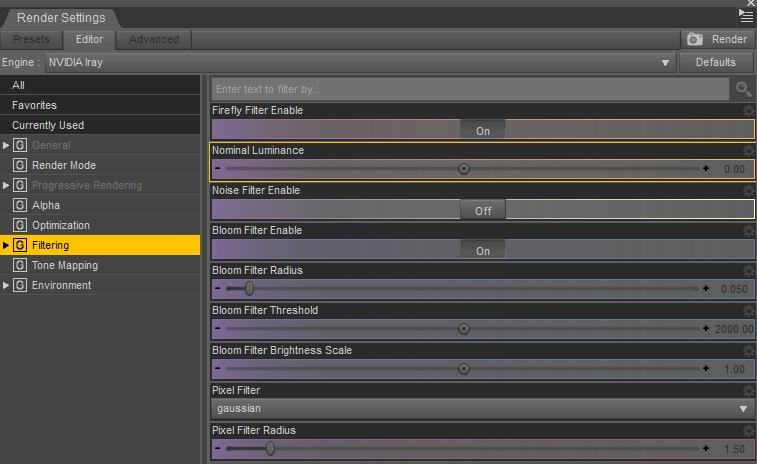Click the G icon next to General
Viewport: 757px width, 464px height.
point(20,145)
